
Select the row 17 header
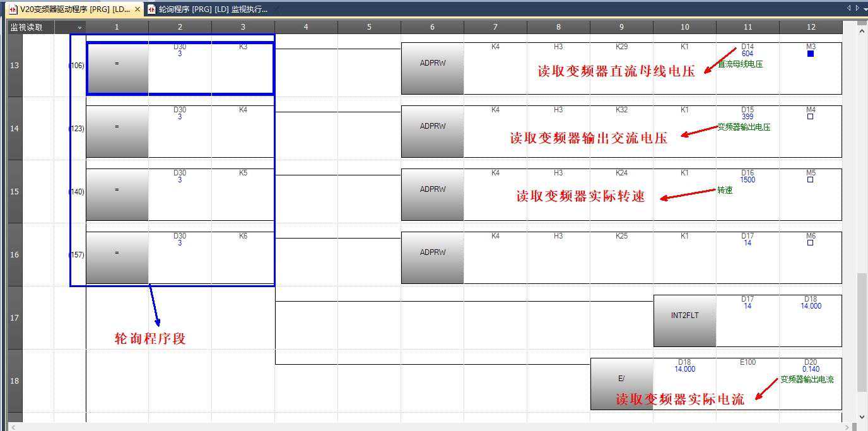15,318
